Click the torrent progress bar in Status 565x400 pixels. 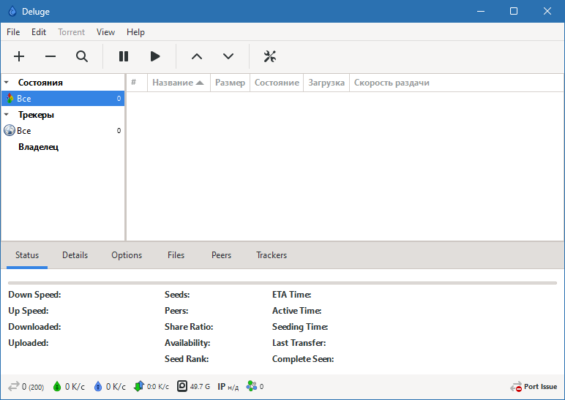(x=282, y=283)
